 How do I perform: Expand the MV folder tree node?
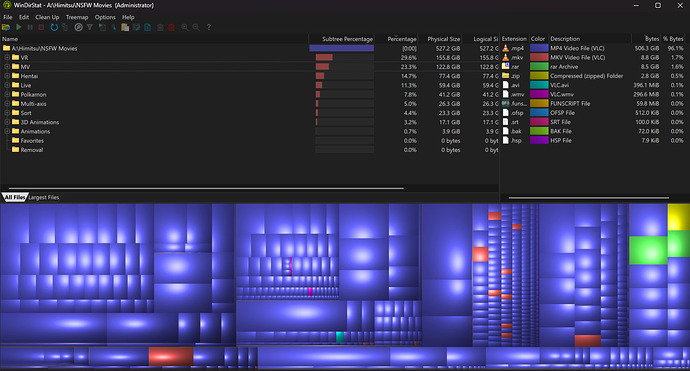(7, 67)
